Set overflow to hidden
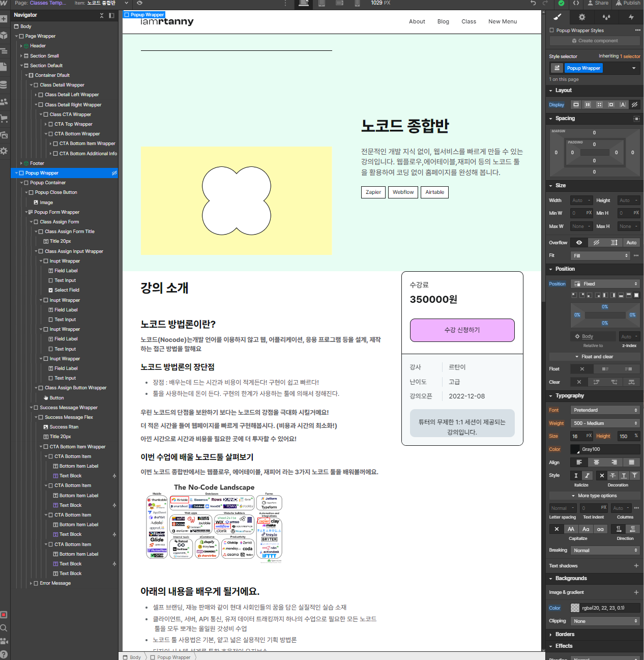 tap(597, 243)
